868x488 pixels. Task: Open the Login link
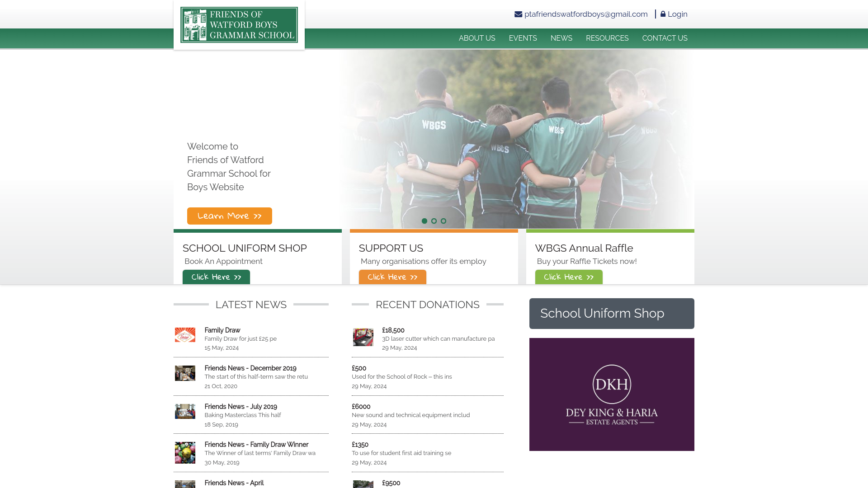pyautogui.click(x=677, y=14)
